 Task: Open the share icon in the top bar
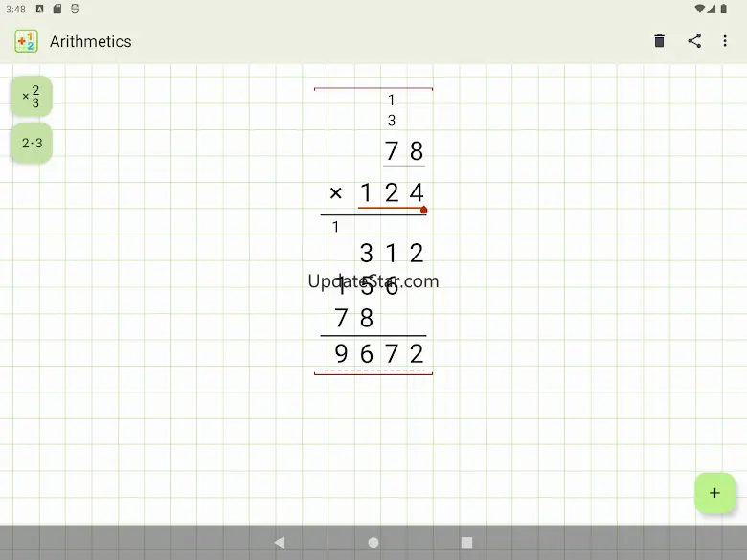click(x=694, y=41)
